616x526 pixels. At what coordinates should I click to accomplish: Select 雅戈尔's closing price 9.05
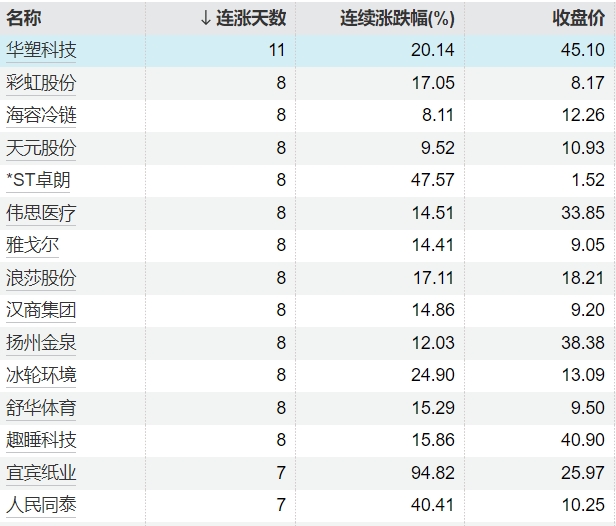coord(588,245)
